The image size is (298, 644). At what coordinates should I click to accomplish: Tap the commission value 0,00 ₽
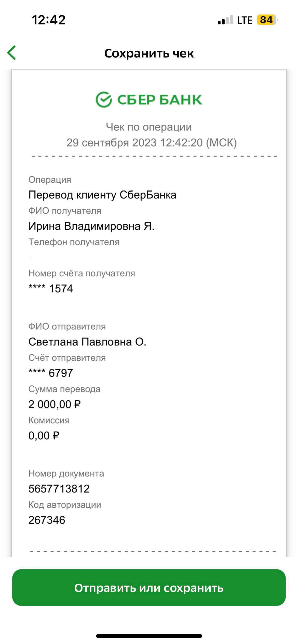44,436
